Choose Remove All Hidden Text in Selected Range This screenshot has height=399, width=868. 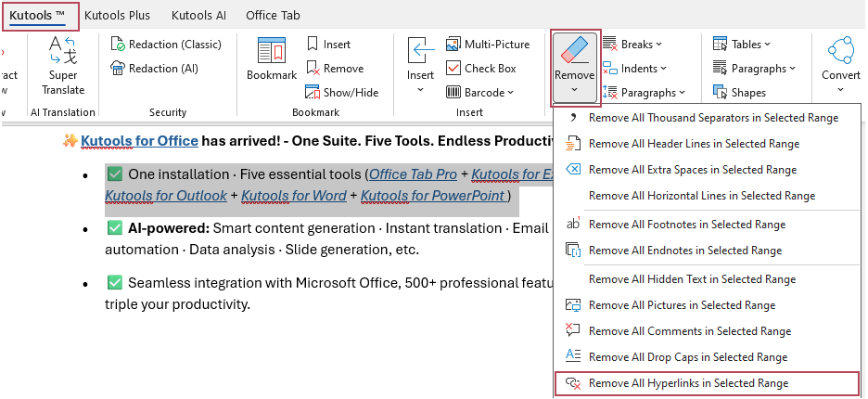[x=708, y=279]
